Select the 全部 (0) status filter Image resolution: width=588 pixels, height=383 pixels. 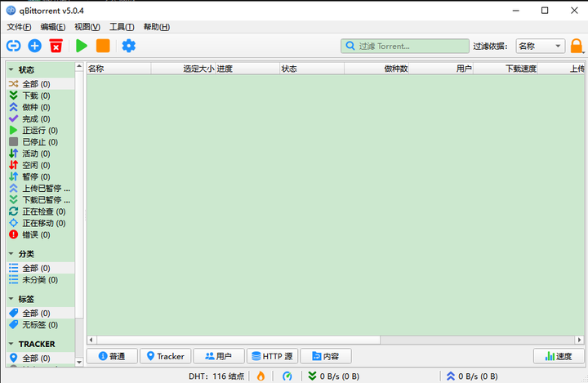click(x=40, y=83)
